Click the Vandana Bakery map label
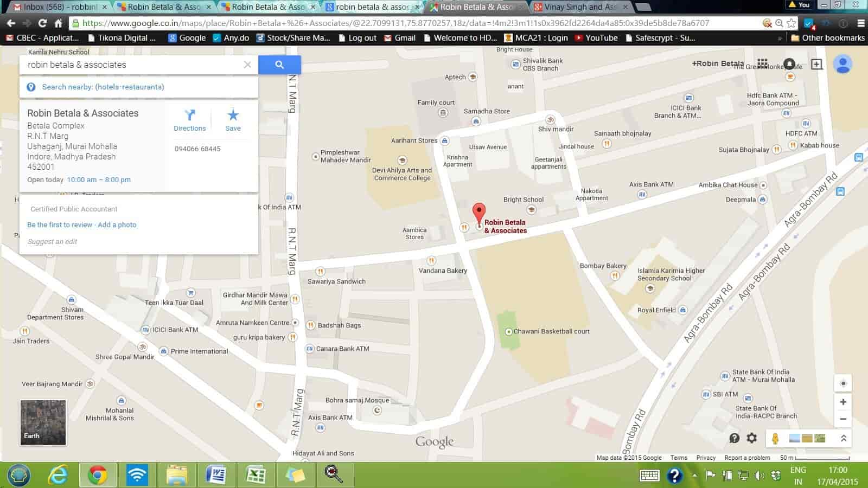 point(443,271)
